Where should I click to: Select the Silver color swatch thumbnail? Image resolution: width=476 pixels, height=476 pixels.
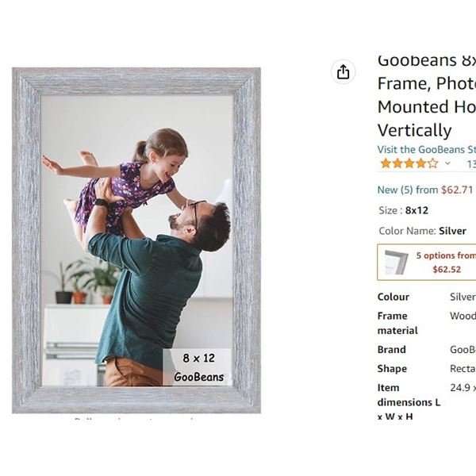pyautogui.click(x=397, y=262)
